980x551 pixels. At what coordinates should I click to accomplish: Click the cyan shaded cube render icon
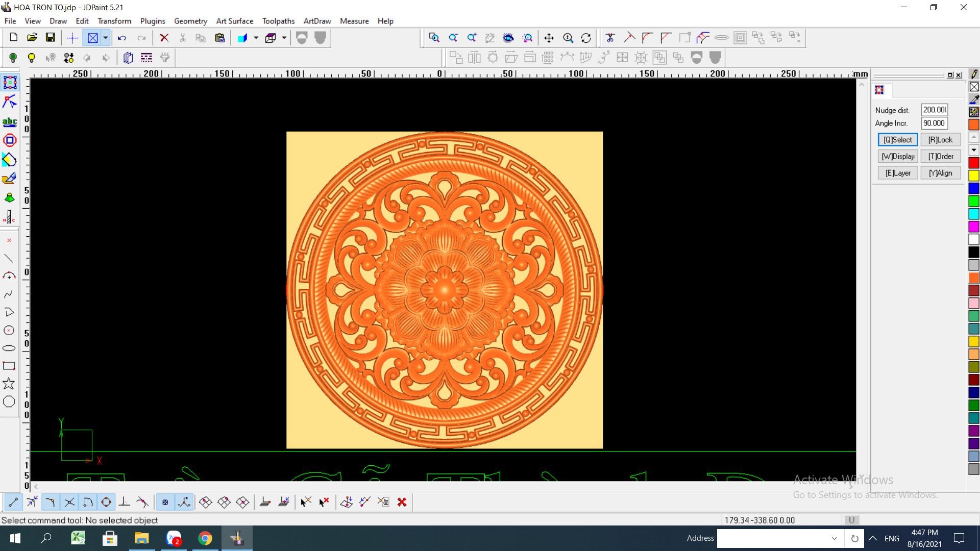[242, 38]
